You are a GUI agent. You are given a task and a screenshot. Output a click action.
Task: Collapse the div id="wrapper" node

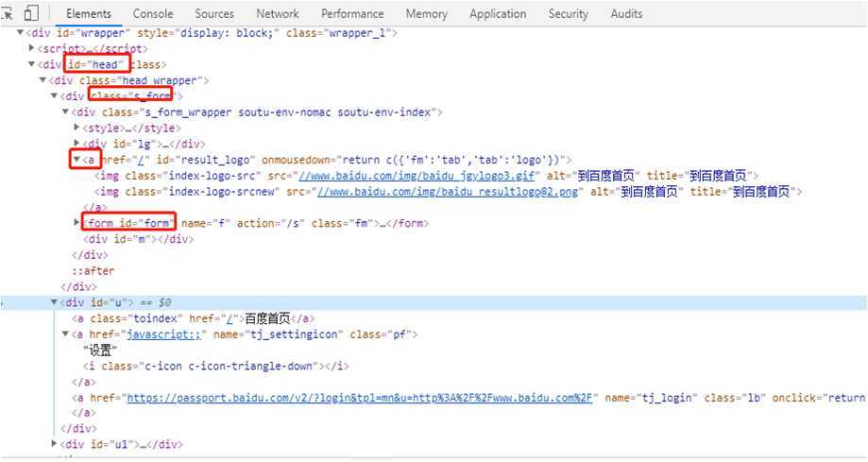click(x=20, y=33)
